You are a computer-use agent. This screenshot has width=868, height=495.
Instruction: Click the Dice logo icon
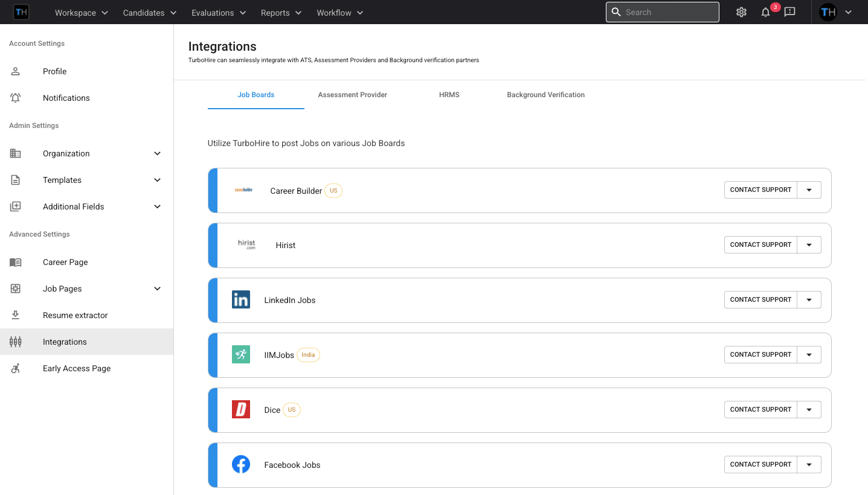point(240,409)
